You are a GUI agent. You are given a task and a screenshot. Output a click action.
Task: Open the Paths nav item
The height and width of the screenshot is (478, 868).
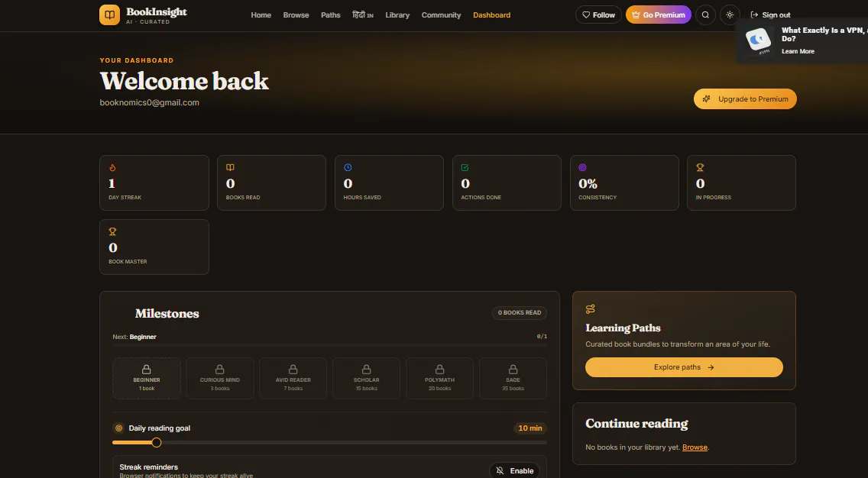coord(331,15)
